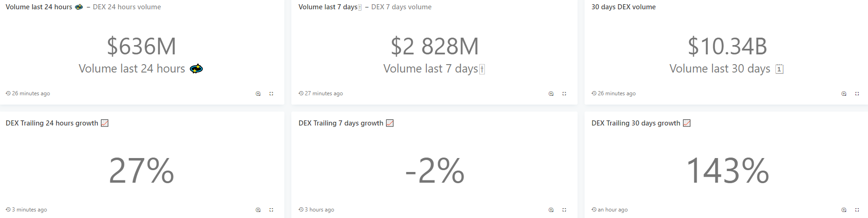The image size is (868, 218).
Task: Click the "3 hours ago" refresh timestamp
Action: click(319, 210)
